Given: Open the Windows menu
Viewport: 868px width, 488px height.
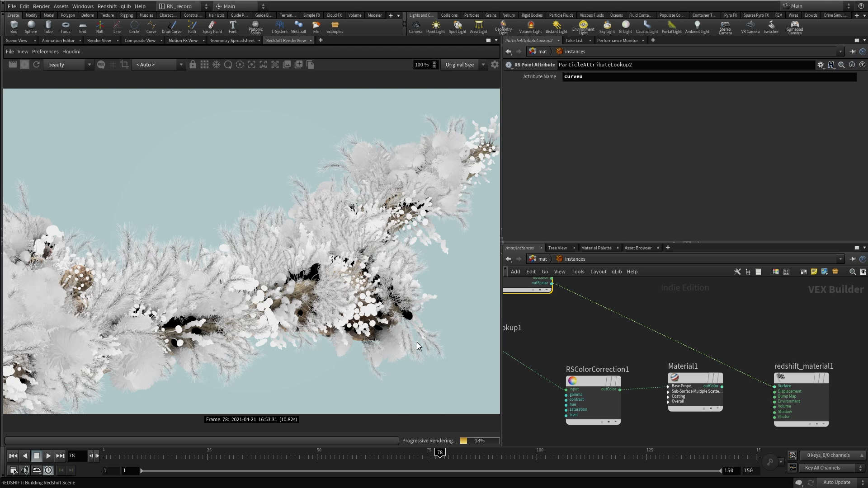Looking at the screenshot, I should click(83, 6).
